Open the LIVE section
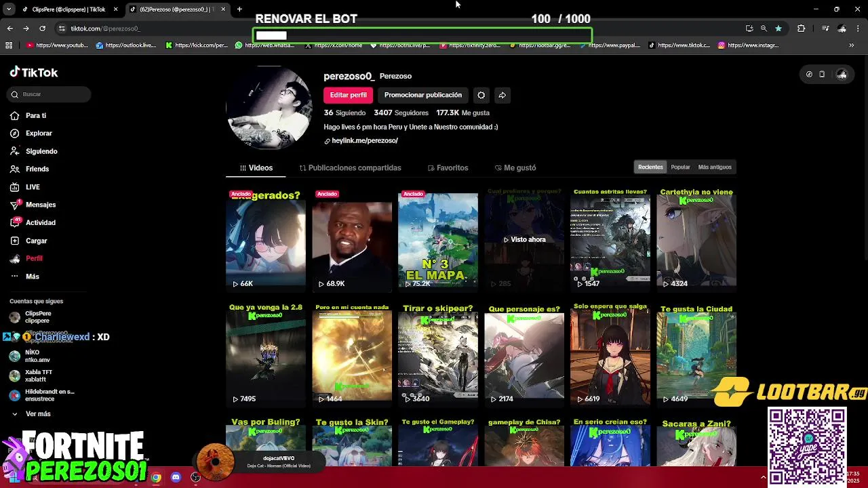The image size is (868, 488). (x=25, y=187)
